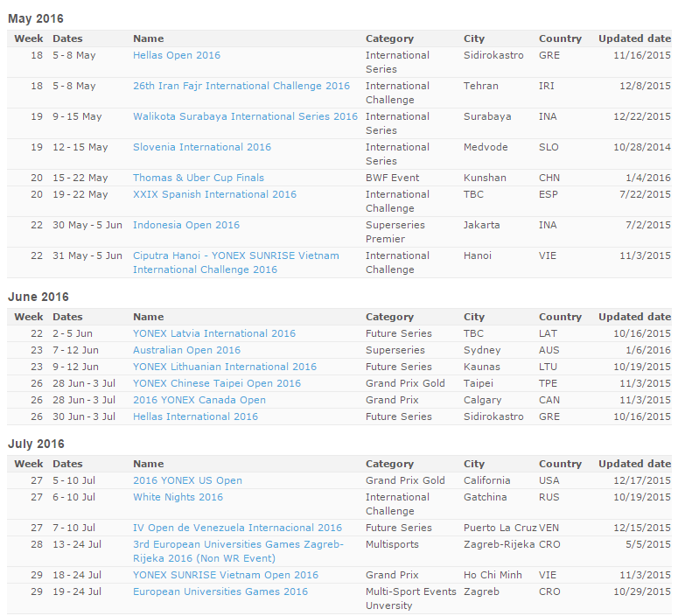The width and height of the screenshot is (678, 616).
Task: Select the 10/28/2014 updated date
Action: click(x=641, y=147)
